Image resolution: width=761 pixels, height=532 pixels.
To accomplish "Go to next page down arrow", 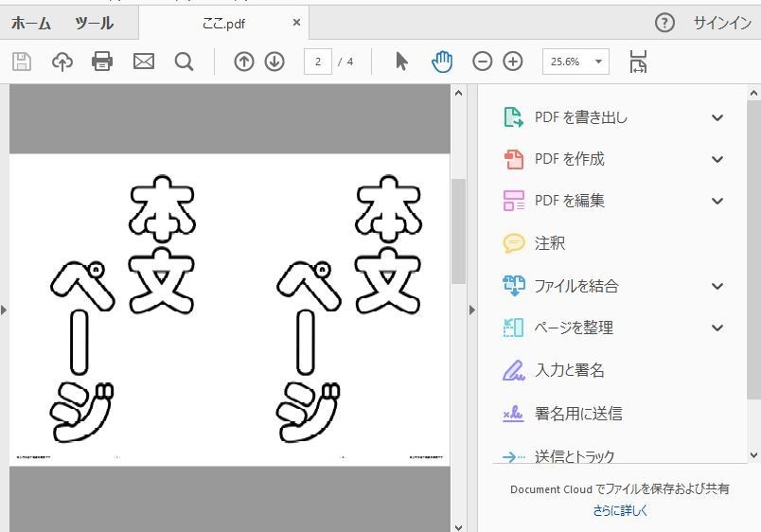I will point(274,62).
